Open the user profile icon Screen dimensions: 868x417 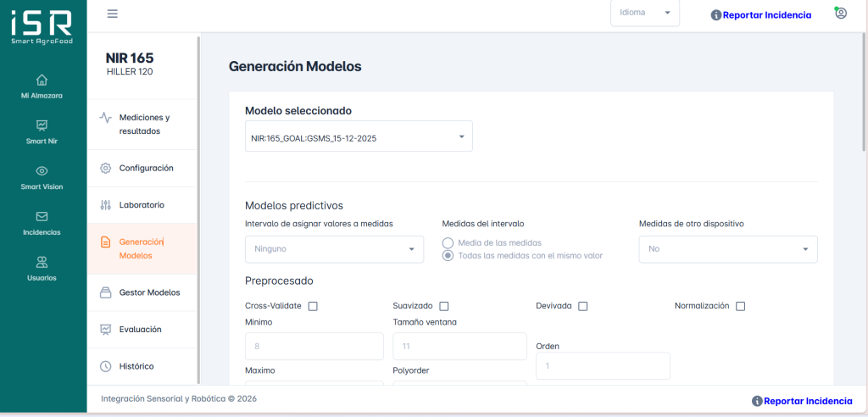click(840, 14)
